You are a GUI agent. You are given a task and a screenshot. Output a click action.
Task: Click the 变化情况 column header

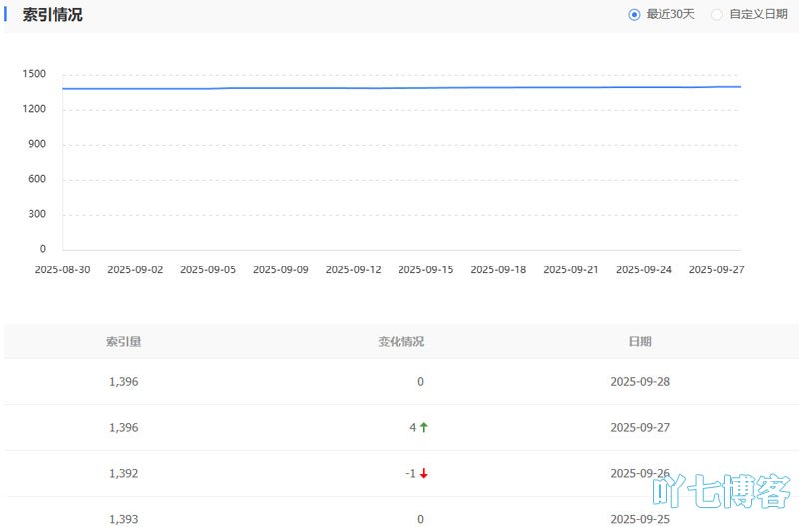tap(400, 341)
